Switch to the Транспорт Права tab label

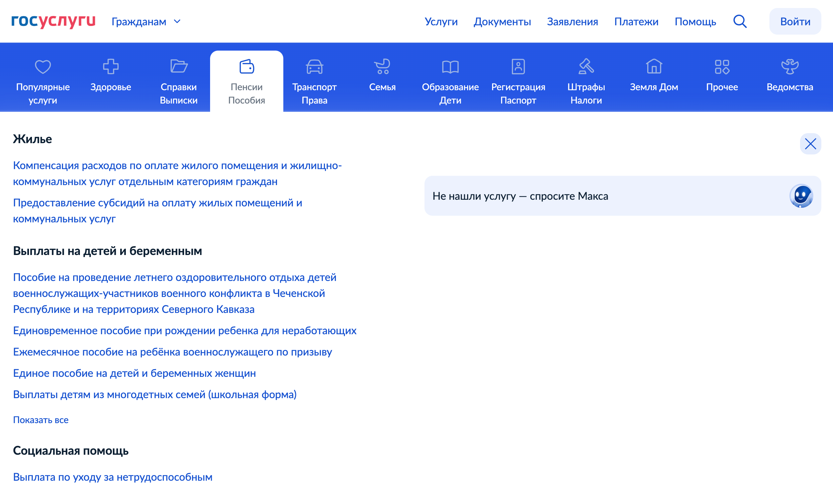click(x=314, y=94)
